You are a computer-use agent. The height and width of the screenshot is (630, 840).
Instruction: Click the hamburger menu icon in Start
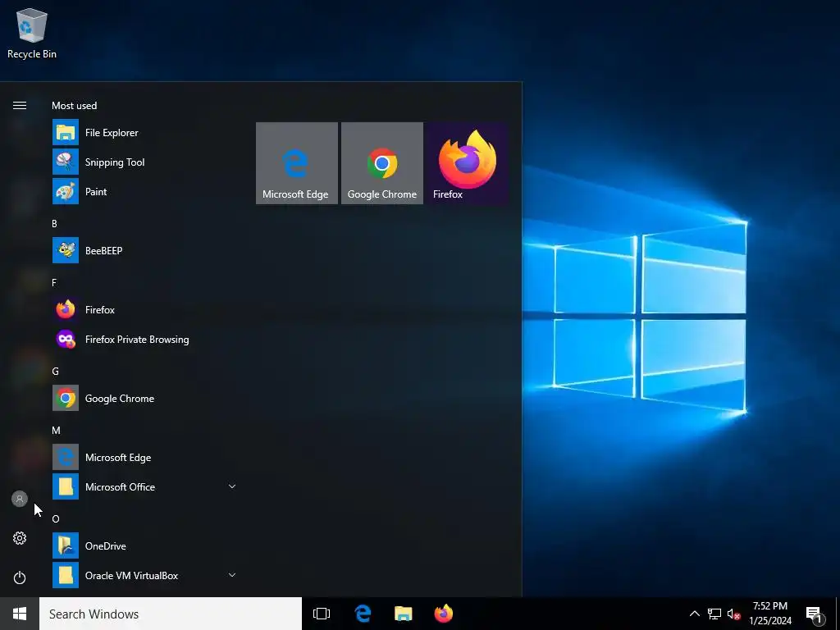(x=20, y=106)
